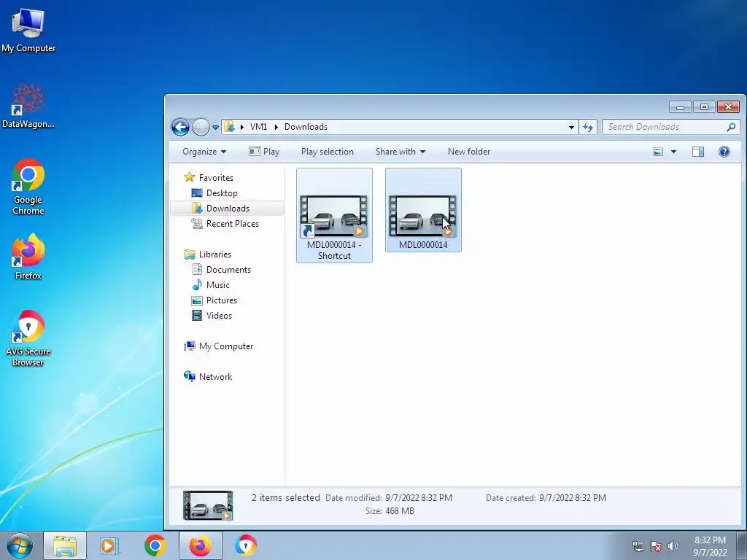Click the Play toolbar button

(264, 152)
